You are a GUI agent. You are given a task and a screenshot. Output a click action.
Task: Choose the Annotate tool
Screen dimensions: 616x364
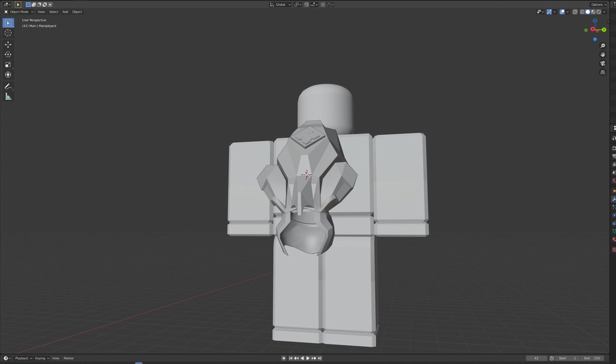(x=8, y=86)
